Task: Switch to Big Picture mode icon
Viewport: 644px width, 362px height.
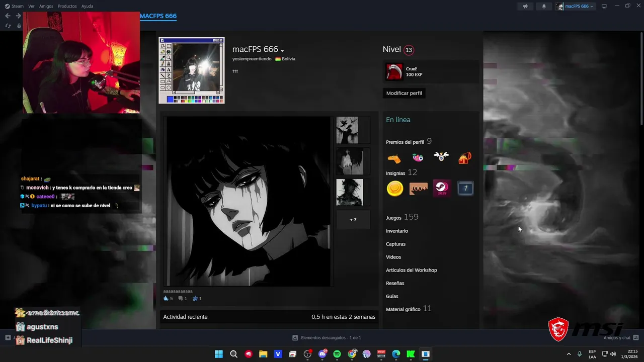Action: (604, 6)
